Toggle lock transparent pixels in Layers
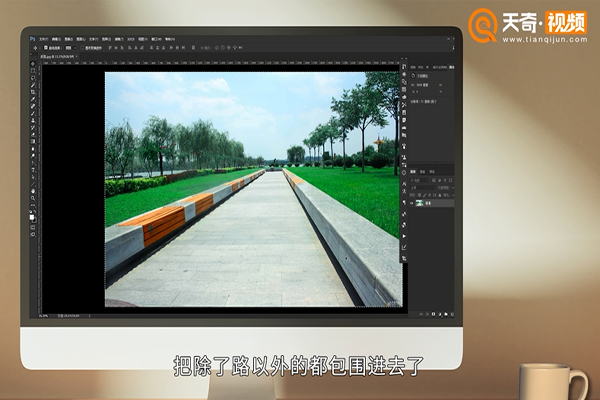Screen dimensions: 600x400 tap(419, 195)
